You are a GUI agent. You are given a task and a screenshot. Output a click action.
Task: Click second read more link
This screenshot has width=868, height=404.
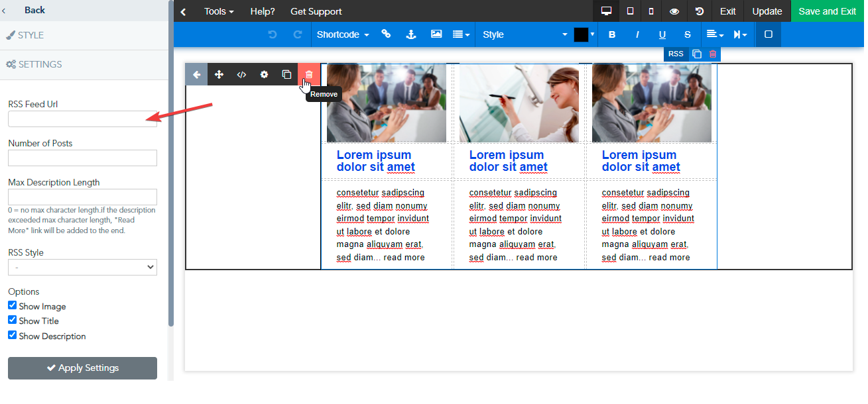coord(536,258)
